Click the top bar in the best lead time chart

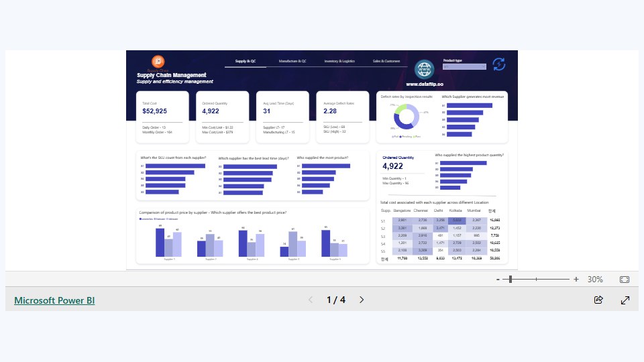pyautogui.click(x=250, y=167)
